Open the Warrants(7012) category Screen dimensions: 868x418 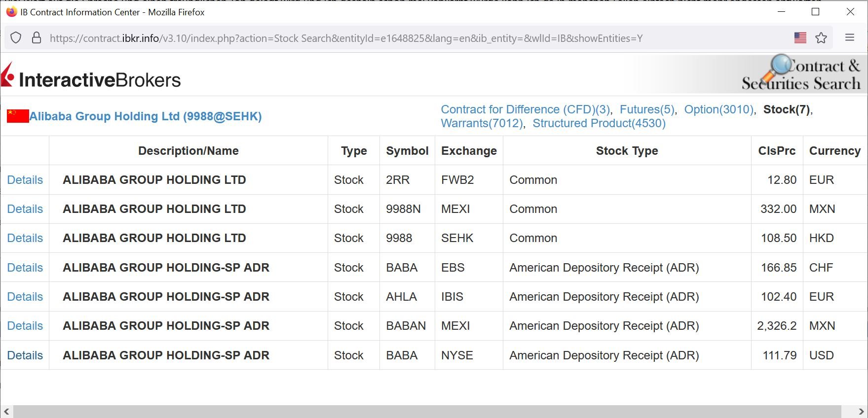point(482,123)
